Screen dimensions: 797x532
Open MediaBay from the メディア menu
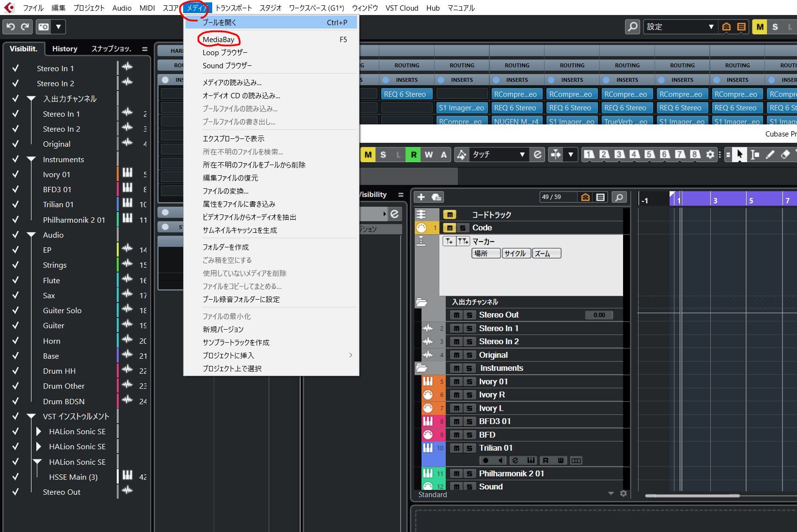coord(271,40)
